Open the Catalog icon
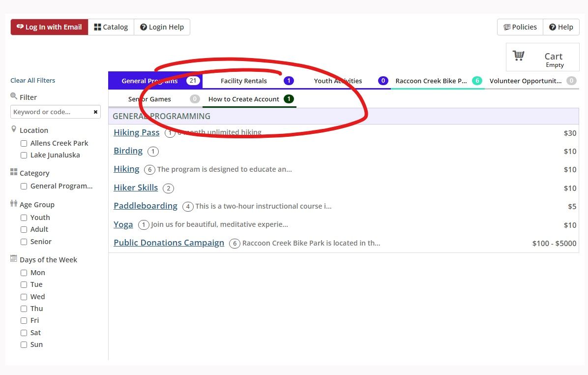 point(98,27)
